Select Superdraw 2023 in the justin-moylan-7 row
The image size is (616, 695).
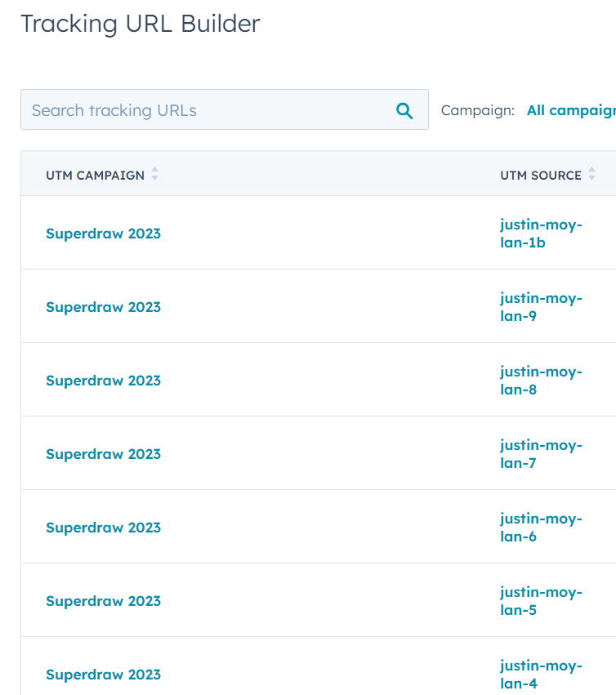(103, 454)
